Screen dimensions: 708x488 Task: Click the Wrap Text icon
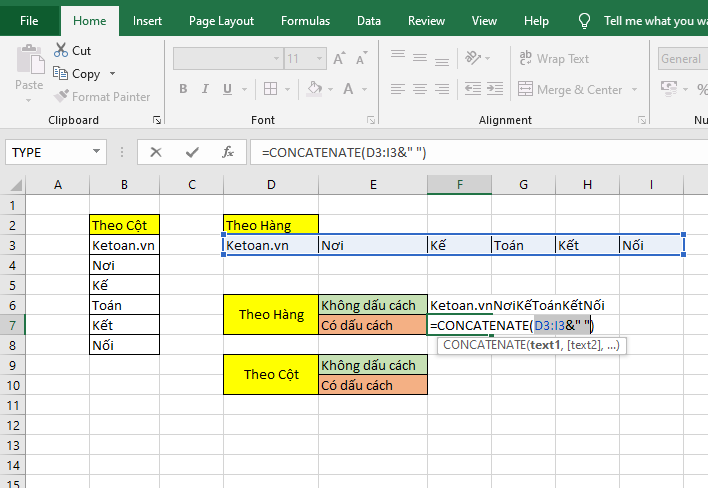(524, 59)
